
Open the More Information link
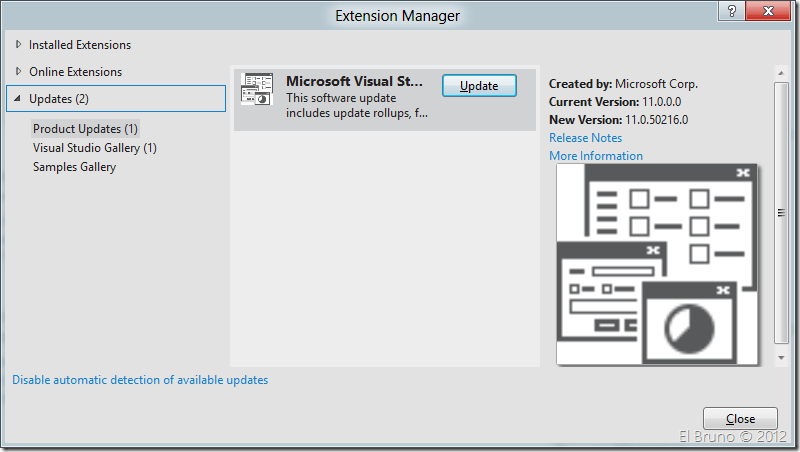coord(596,156)
